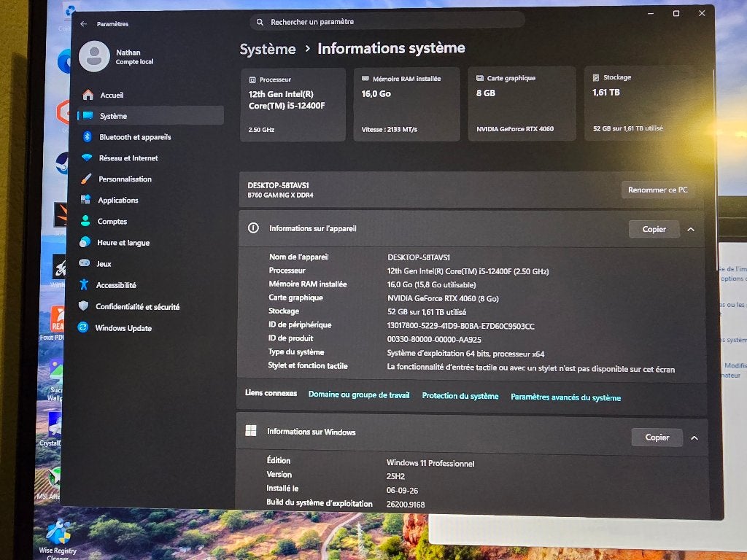Click the Carte graphique 8 GB card
747x560 pixels.
[x=522, y=104]
